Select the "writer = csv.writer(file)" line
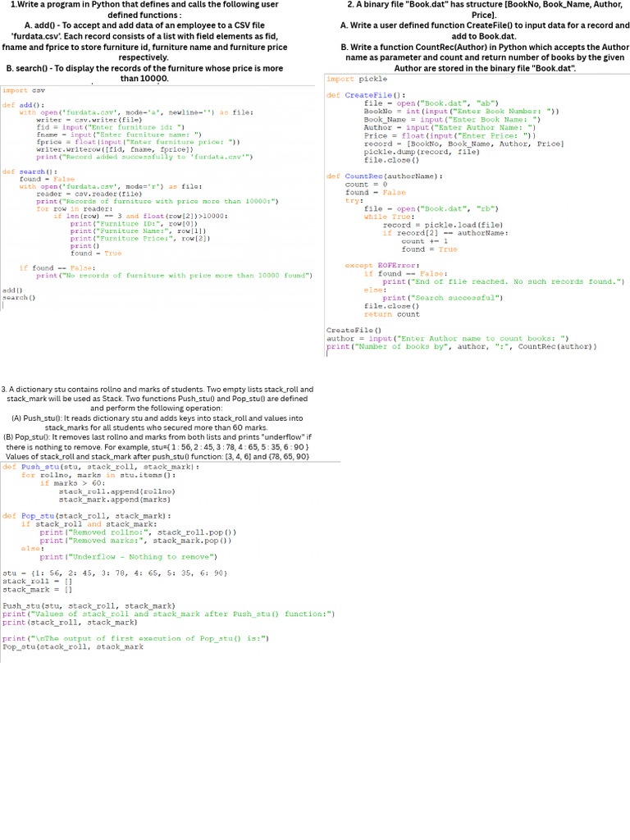Image resolution: width=630 pixels, height=840 pixels. [89, 120]
